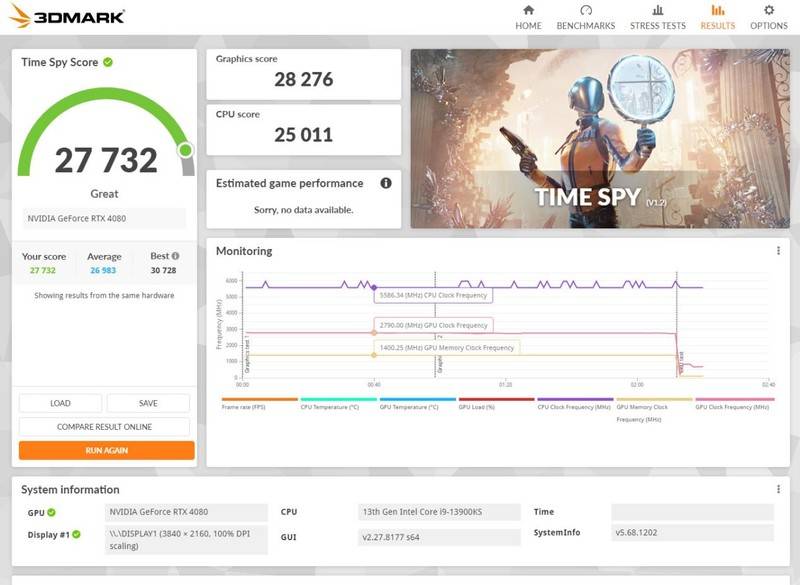Click the GPU field in System information

click(186, 512)
